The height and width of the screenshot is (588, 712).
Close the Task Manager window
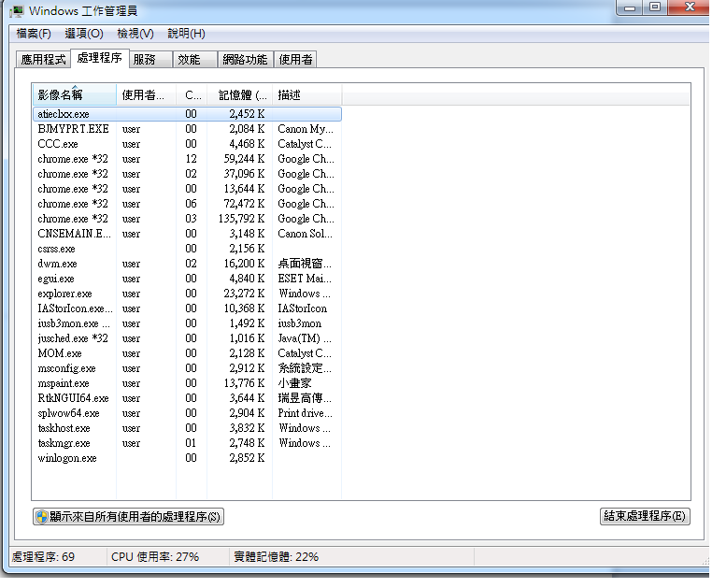[690, 7]
